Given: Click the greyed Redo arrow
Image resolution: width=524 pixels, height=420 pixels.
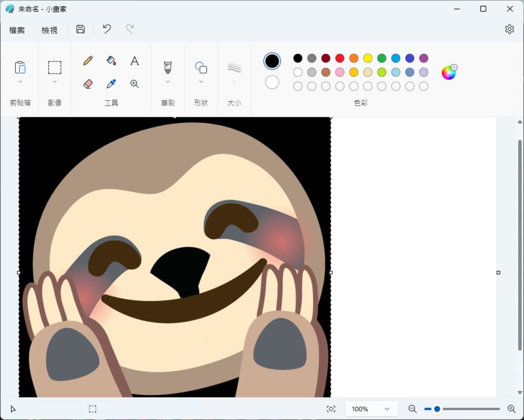Looking at the screenshot, I should point(130,29).
